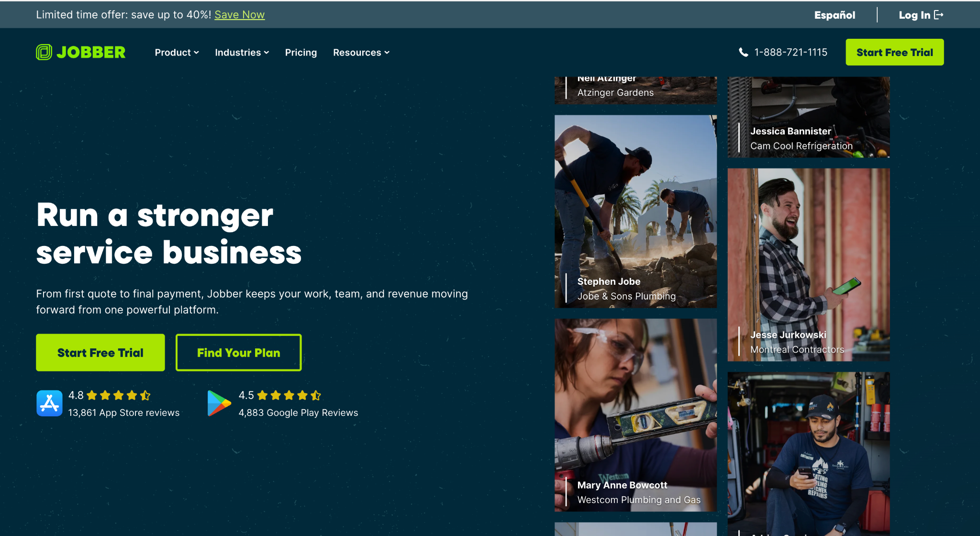
Task: Click the JOBBER wordmark
Action: pyautogui.click(x=91, y=52)
